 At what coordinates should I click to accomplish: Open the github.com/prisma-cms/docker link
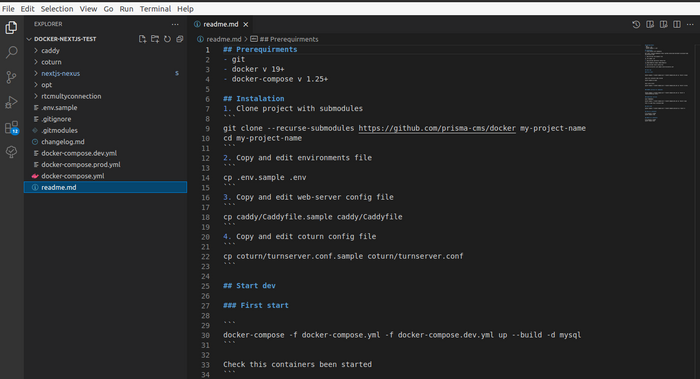click(437, 128)
